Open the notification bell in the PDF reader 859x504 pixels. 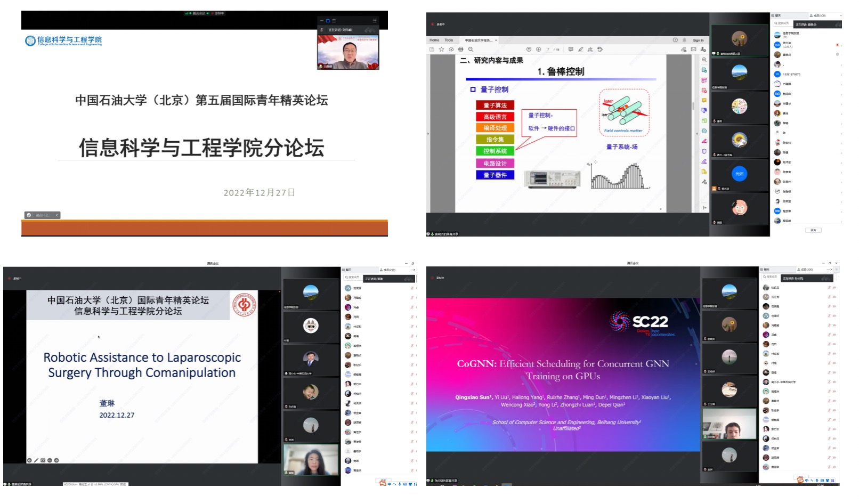pyautogui.click(x=684, y=40)
